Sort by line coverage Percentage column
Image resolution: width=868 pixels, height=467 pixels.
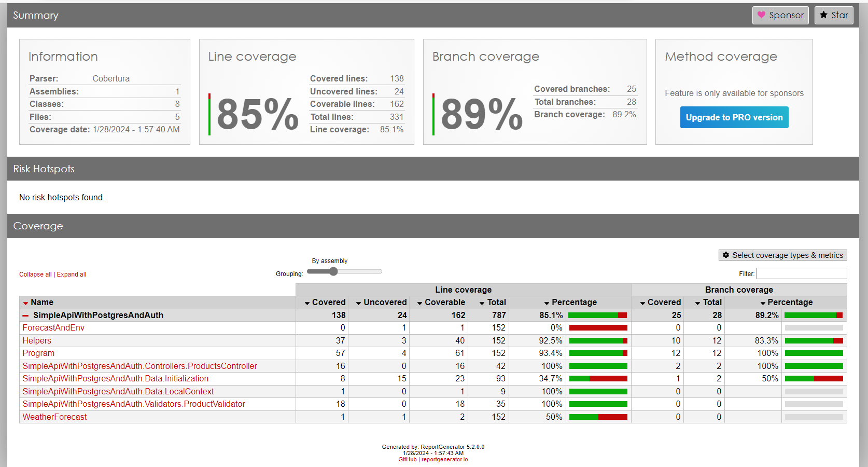[573, 303]
